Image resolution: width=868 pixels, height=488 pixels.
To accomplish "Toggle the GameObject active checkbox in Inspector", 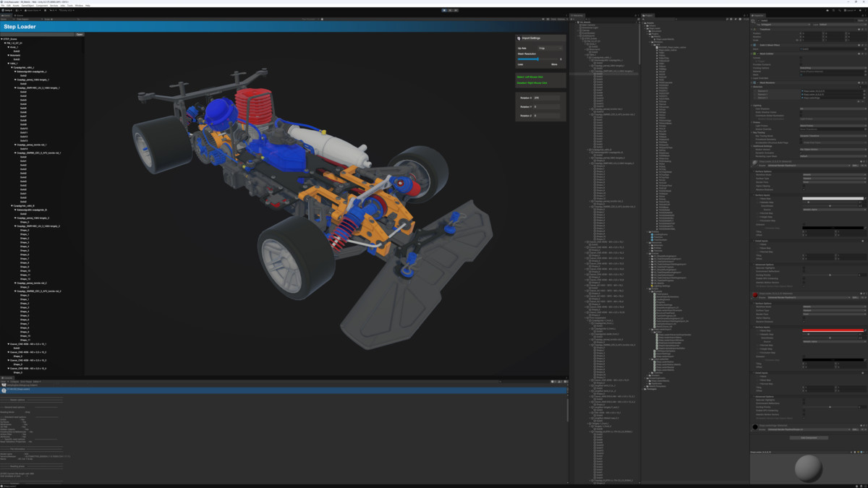I will pos(757,21).
